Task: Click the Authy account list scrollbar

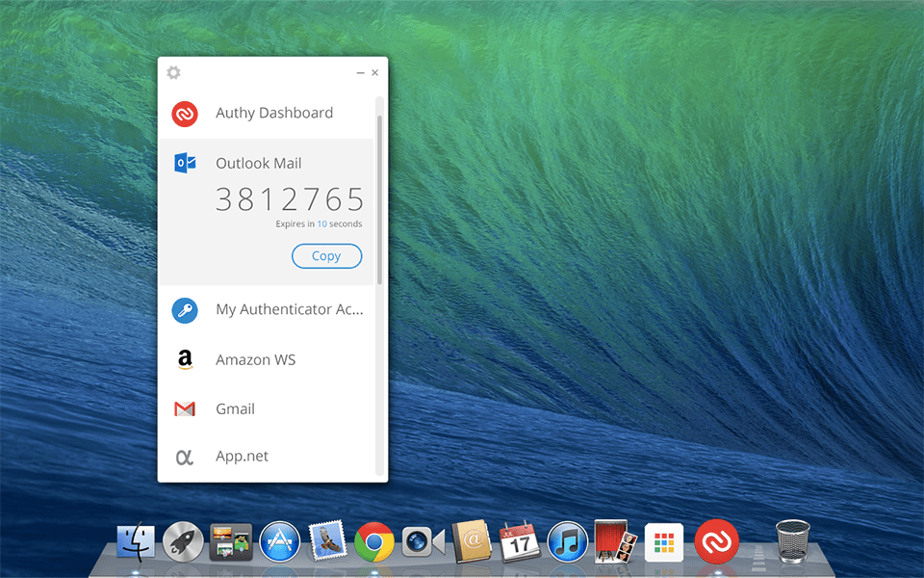Action: point(379,200)
